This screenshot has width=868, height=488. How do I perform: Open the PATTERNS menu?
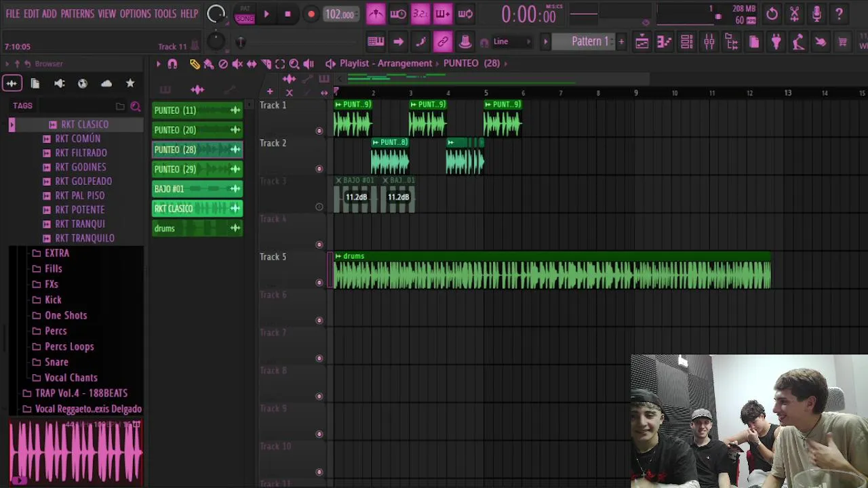point(77,14)
